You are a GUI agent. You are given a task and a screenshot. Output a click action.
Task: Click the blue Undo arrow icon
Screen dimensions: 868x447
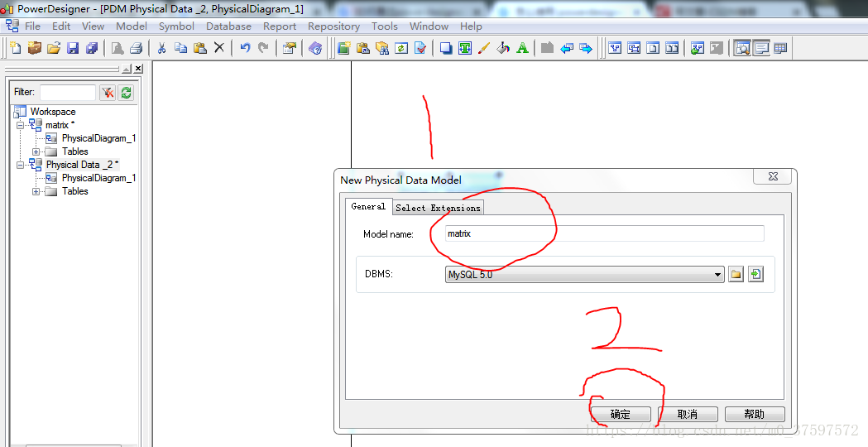[245, 48]
